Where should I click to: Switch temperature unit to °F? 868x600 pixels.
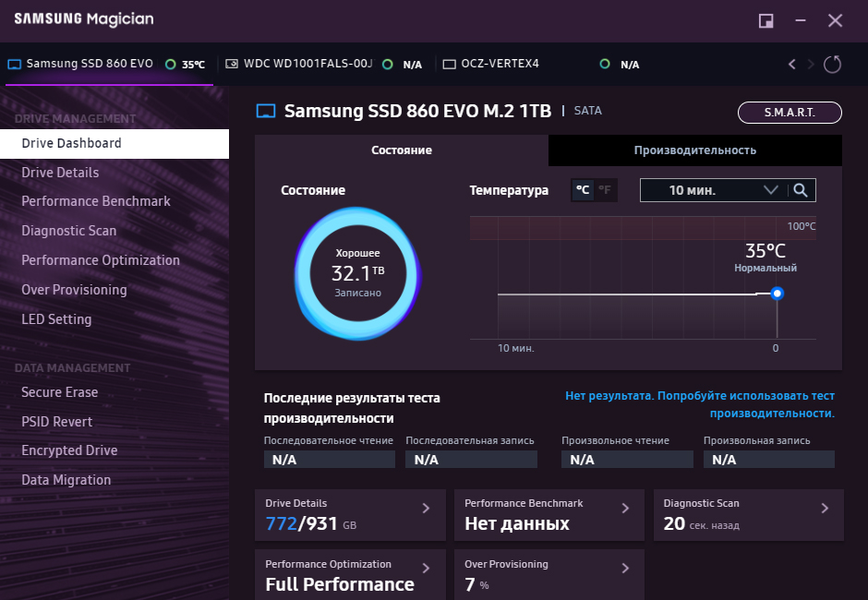(x=605, y=190)
